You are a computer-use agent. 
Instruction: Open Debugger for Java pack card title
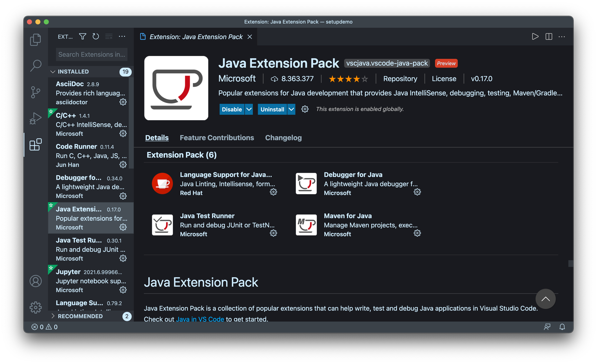pos(353,174)
